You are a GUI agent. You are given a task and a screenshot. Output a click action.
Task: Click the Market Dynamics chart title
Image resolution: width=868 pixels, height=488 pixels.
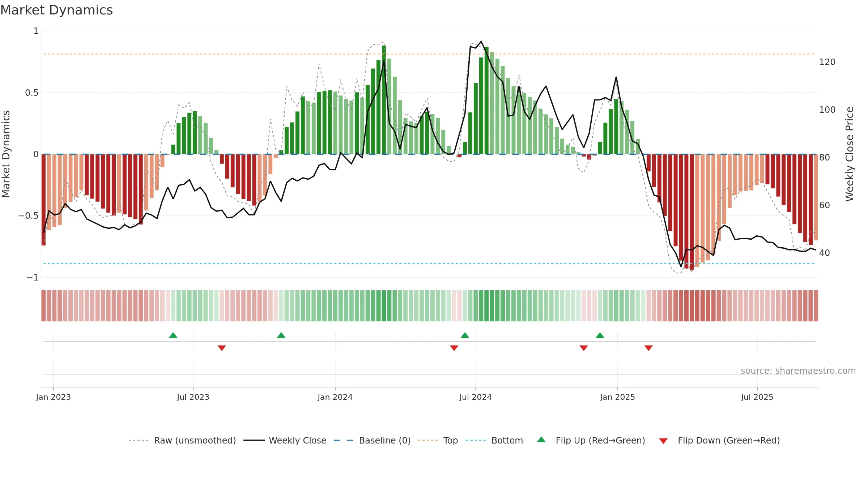[x=56, y=10]
